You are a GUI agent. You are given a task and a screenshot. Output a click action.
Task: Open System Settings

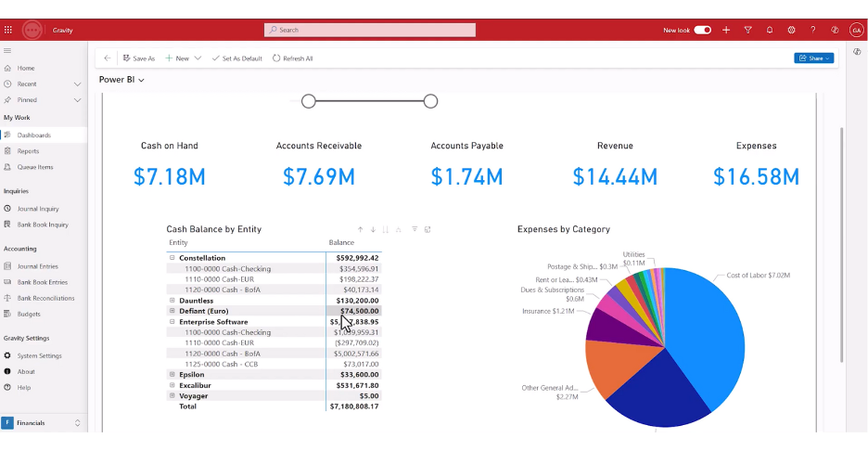pos(39,355)
